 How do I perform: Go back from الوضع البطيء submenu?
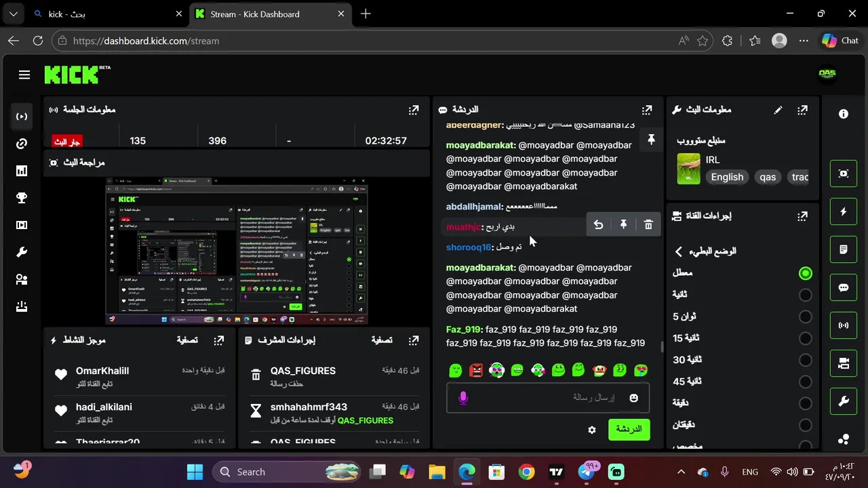click(x=679, y=251)
